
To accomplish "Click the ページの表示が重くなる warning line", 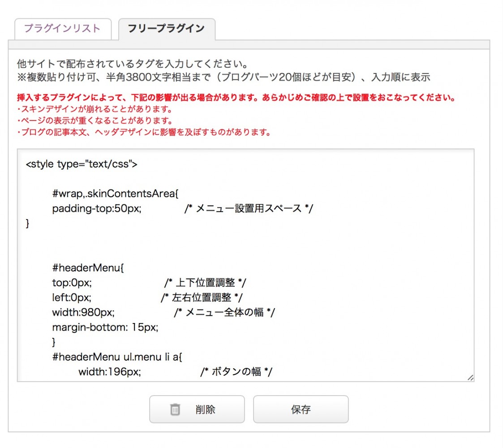I will pyautogui.click(x=95, y=121).
